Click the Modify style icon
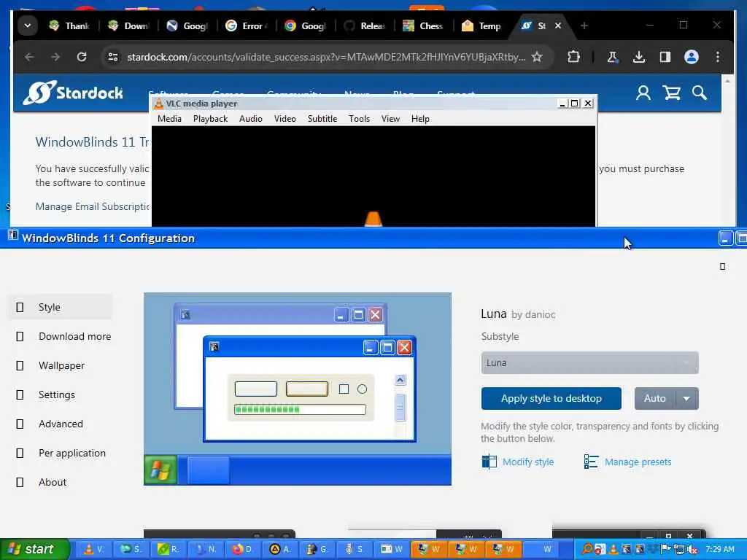Screen dimensions: 747x560 pos(489,462)
